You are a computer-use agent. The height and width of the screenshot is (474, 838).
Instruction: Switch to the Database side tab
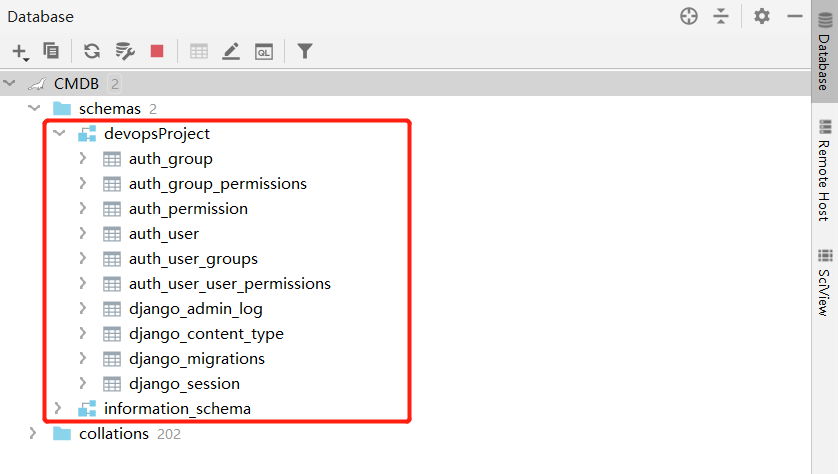click(x=825, y=51)
